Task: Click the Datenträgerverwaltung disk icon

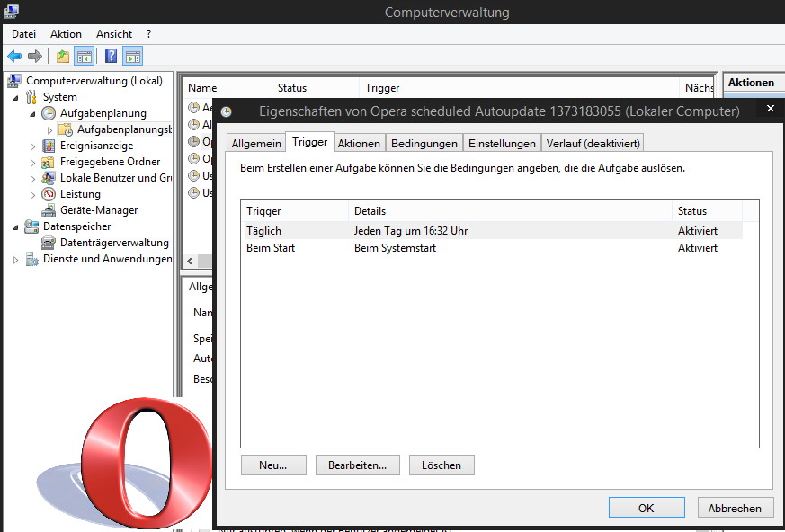Action: [x=49, y=243]
